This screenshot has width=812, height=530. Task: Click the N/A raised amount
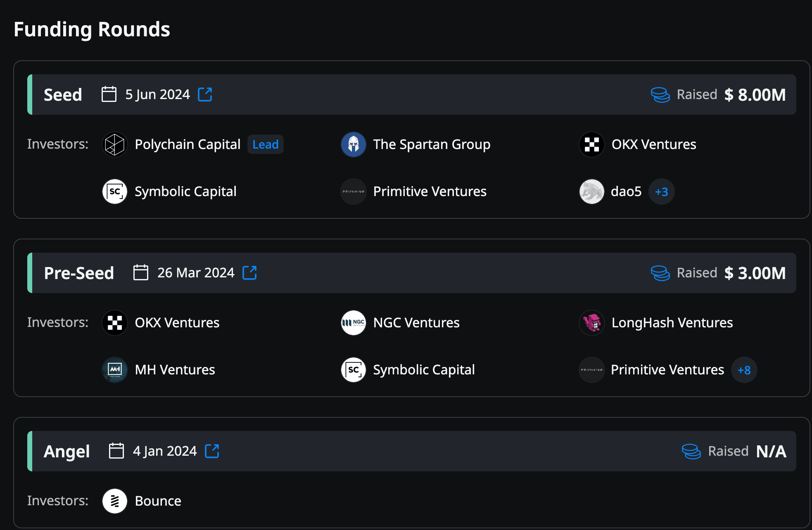pyautogui.click(x=771, y=451)
